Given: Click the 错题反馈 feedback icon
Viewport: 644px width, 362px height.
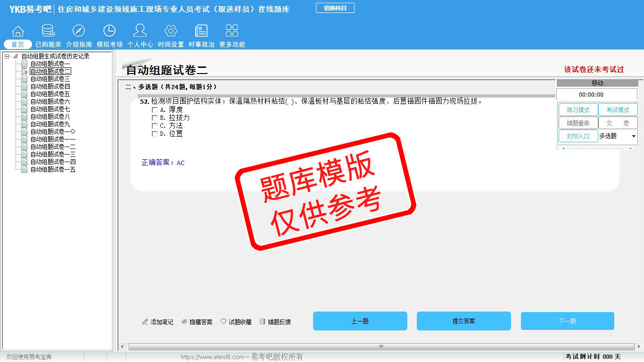Looking at the screenshot, I should pos(263,322).
